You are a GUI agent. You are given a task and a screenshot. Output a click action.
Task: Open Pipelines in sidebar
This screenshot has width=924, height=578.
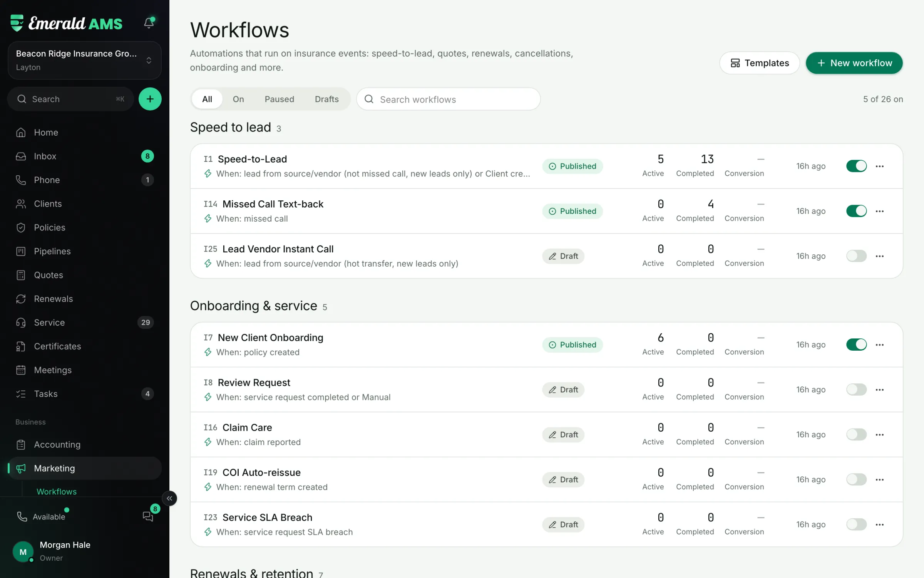[84, 251]
